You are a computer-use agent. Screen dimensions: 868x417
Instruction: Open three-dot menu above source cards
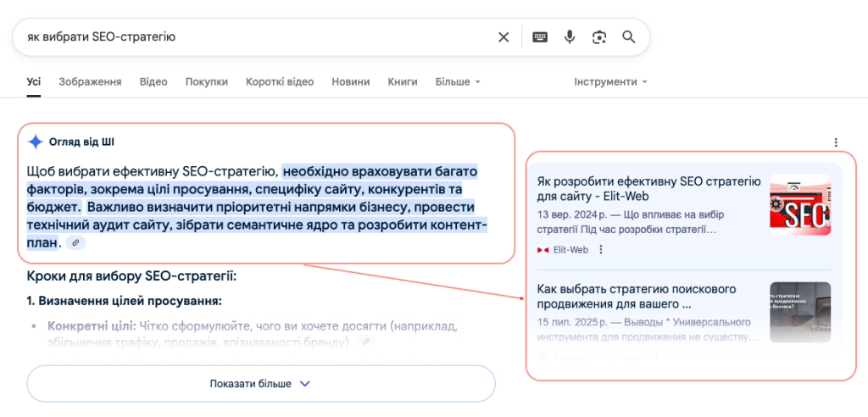click(836, 142)
